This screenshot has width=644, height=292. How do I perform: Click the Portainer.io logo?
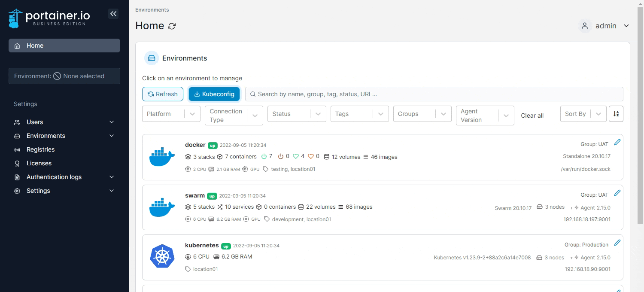(x=49, y=18)
